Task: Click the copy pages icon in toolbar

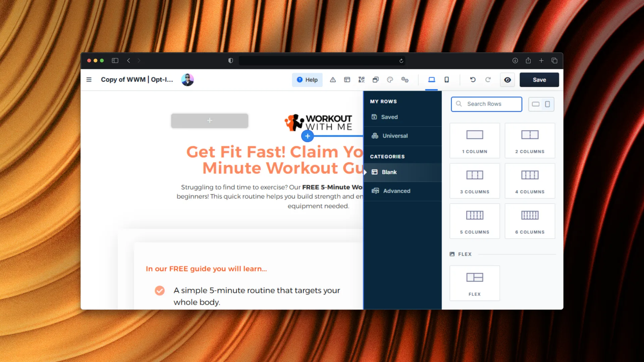Action: pyautogui.click(x=375, y=80)
